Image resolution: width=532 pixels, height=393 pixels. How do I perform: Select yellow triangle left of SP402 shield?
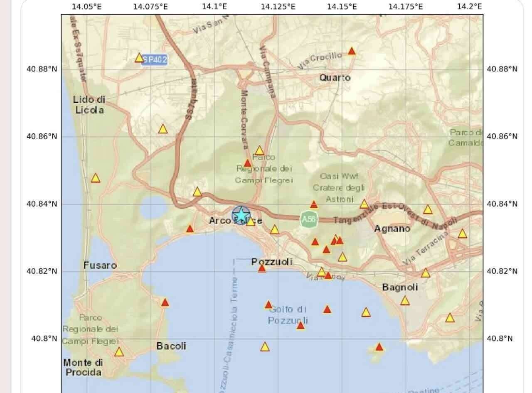tap(140, 58)
